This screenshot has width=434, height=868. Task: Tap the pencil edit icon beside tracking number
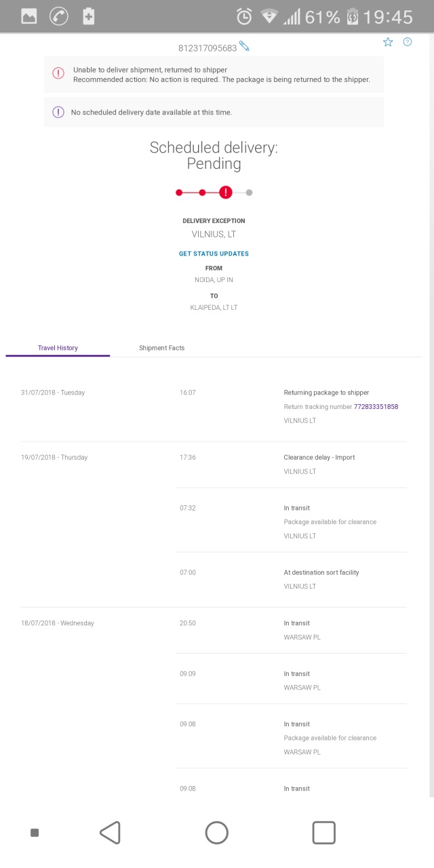tap(244, 46)
